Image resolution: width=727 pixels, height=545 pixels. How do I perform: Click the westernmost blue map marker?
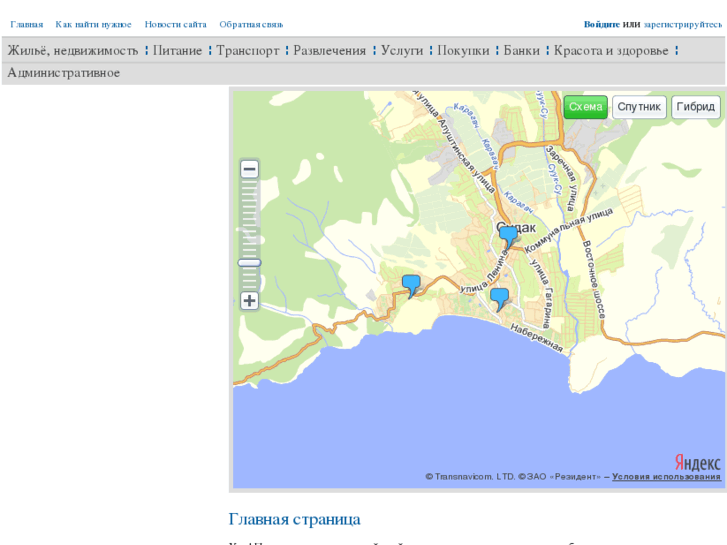tap(411, 286)
